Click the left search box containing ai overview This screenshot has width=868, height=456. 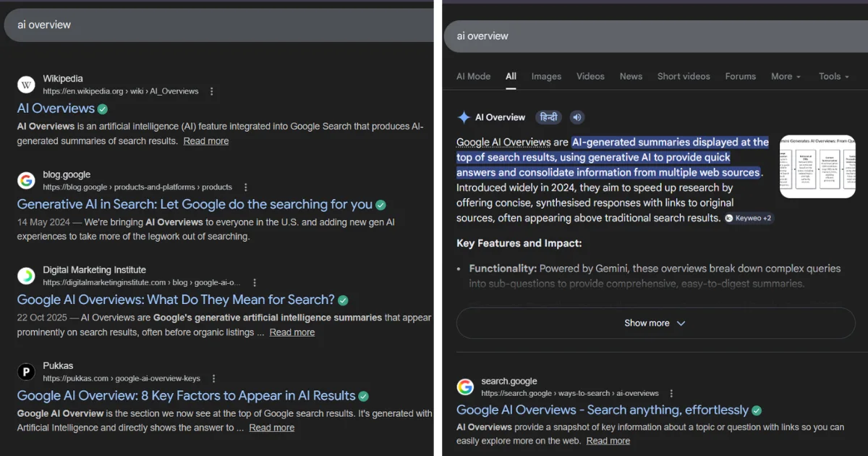[217, 25]
